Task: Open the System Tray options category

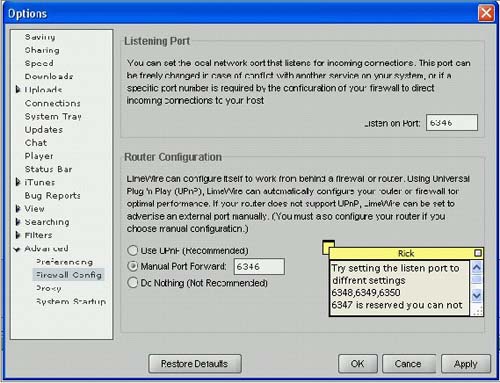Action: pyautogui.click(x=53, y=116)
